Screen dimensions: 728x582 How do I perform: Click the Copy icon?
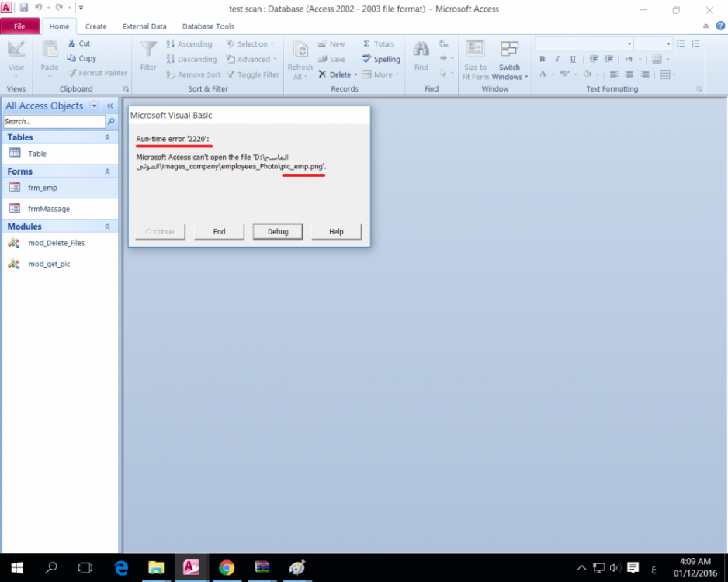(71, 58)
